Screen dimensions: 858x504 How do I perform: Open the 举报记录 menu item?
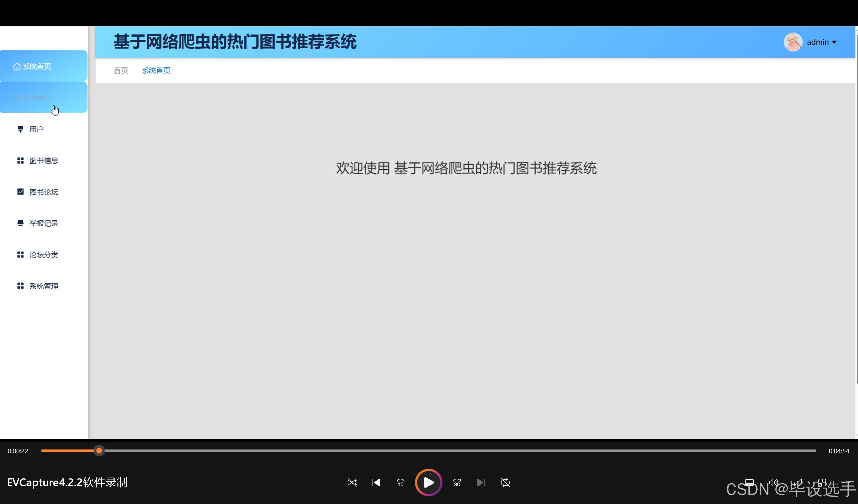(44, 223)
